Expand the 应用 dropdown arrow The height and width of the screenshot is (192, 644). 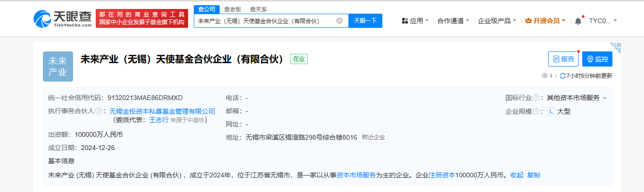coord(427,21)
